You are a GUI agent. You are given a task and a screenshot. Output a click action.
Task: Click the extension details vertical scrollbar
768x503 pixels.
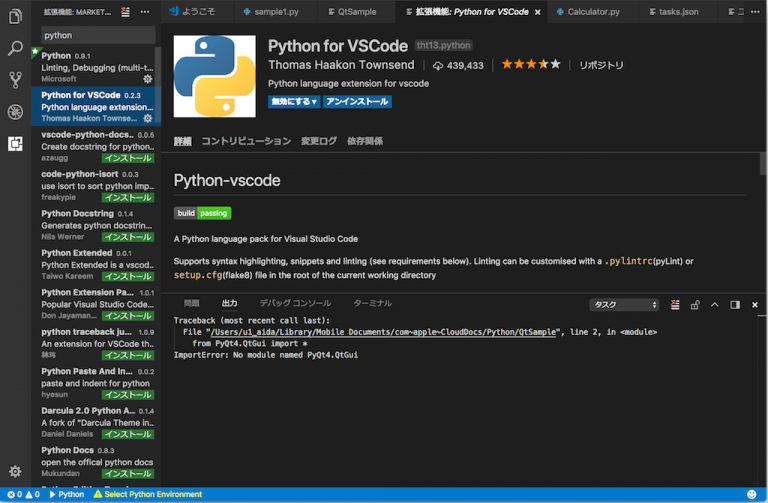763,164
